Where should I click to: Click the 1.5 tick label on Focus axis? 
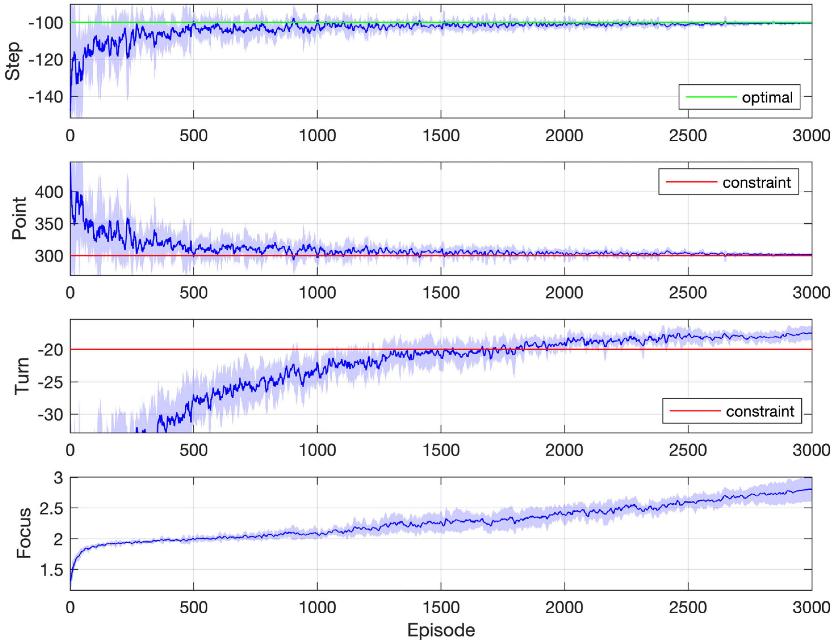52,570
